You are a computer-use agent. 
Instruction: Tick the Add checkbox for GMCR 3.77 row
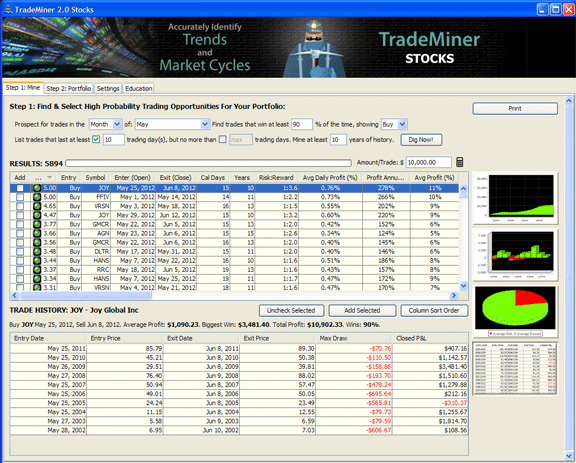20,224
